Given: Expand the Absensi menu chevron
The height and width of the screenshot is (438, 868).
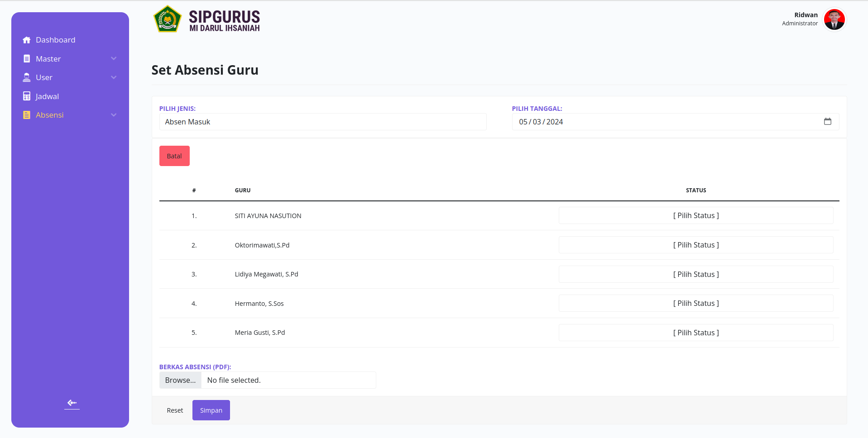Looking at the screenshot, I should (x=114, y=115).
